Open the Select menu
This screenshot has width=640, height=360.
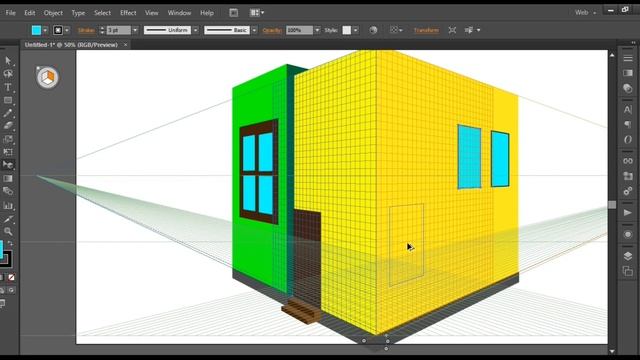click(x=102, y=13)
